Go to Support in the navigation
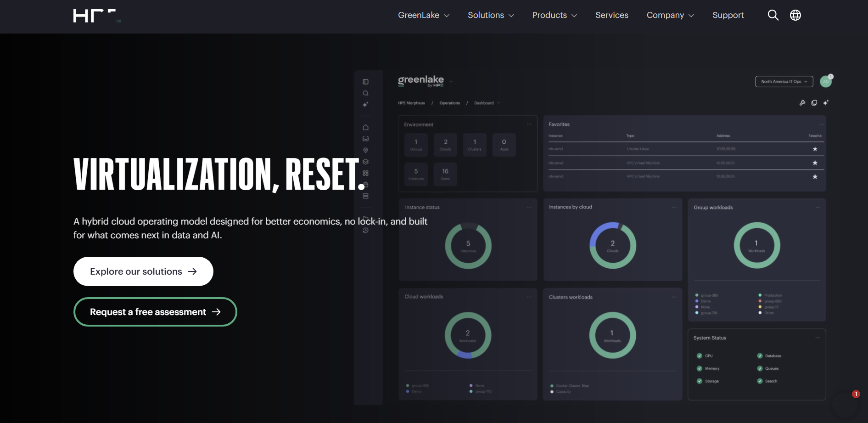This screenshot has height=423, width=868. tap(728, 15)
